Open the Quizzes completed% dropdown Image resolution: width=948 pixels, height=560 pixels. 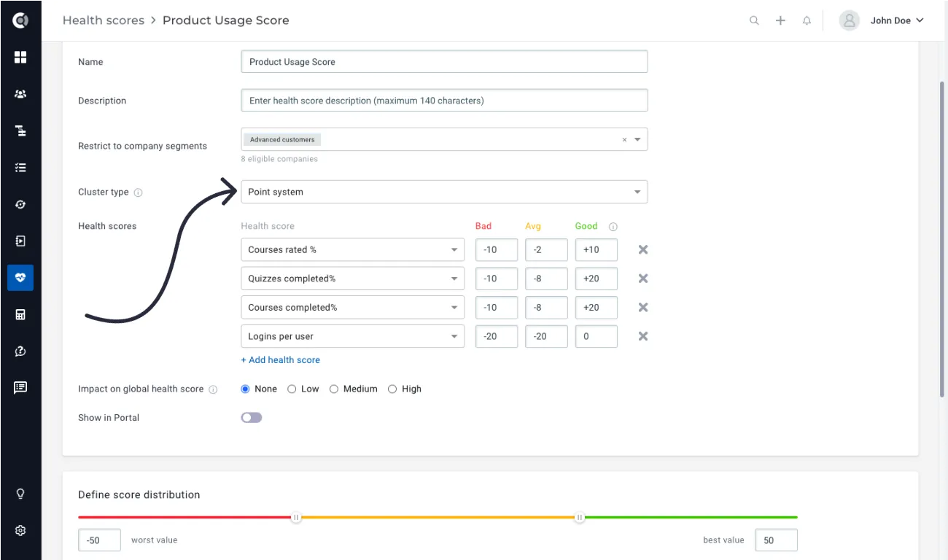(352, 278)
